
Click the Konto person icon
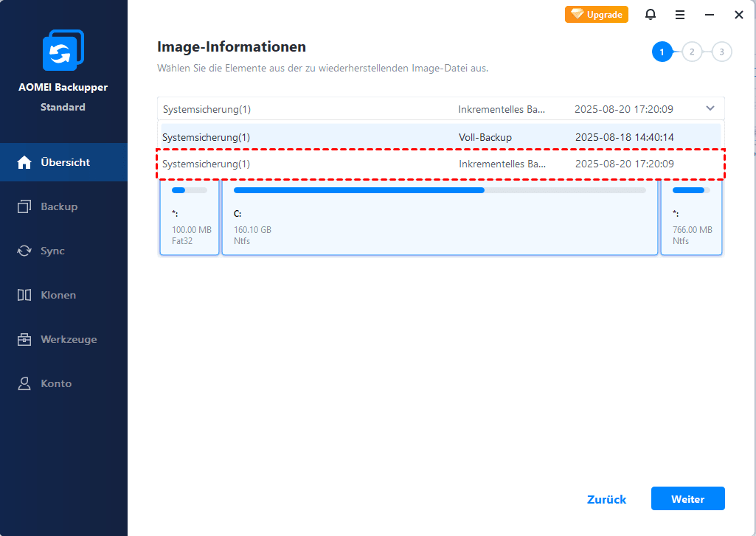(24, 383)
